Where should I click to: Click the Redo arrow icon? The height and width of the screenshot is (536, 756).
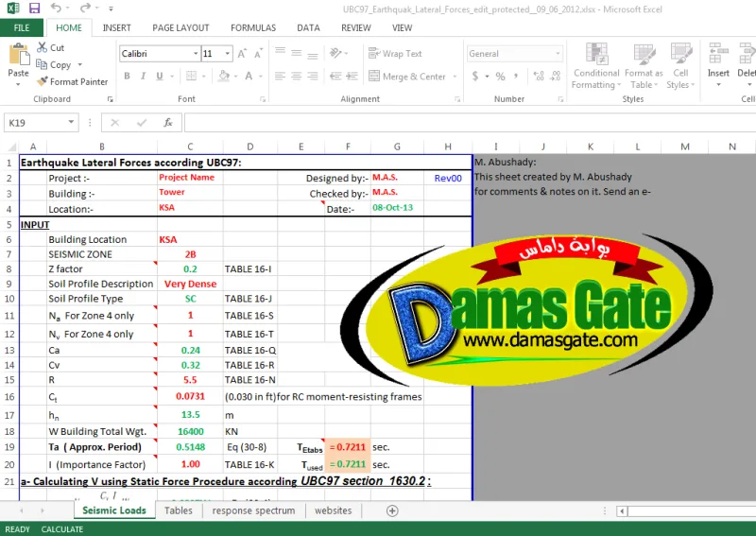85,8
